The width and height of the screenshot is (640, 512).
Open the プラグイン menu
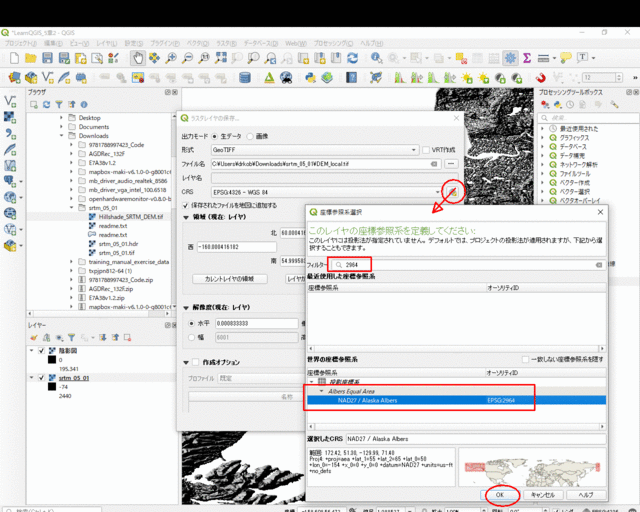click(x=164, y=43)
